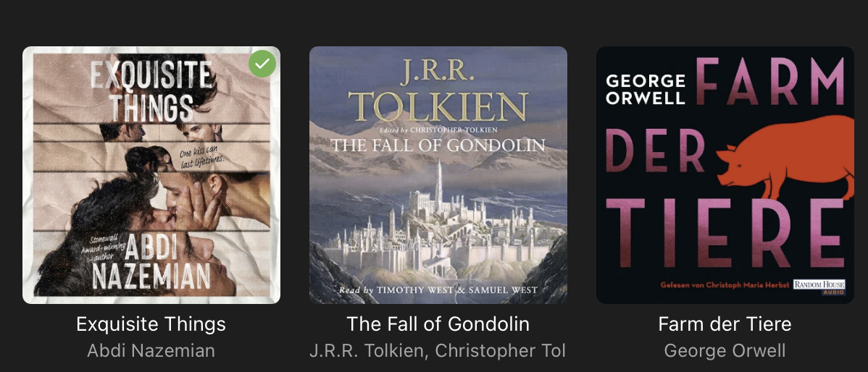Click the Edited by Christopher Tolkien line
The height and width of the screenshot is (372, 868).
438,130
